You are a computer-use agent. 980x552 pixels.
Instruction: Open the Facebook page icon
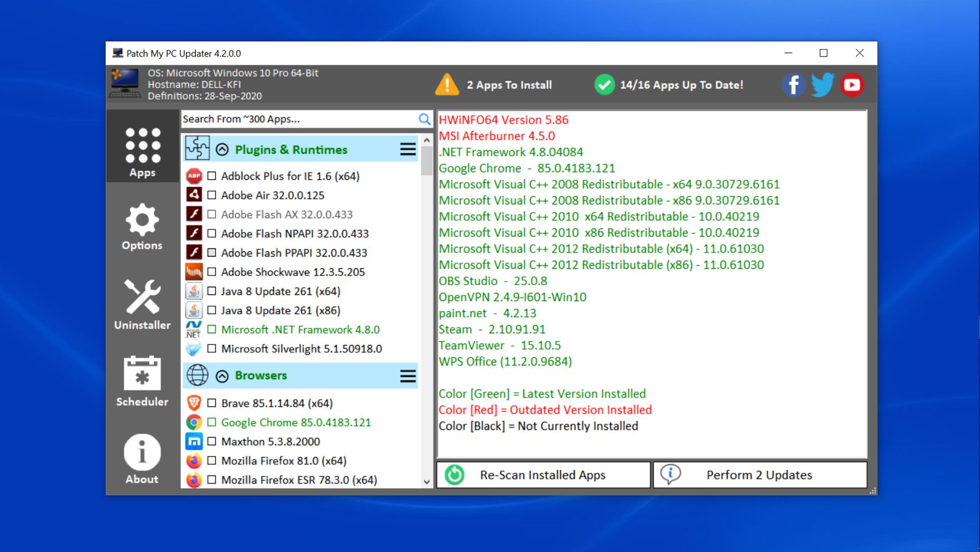793,85
